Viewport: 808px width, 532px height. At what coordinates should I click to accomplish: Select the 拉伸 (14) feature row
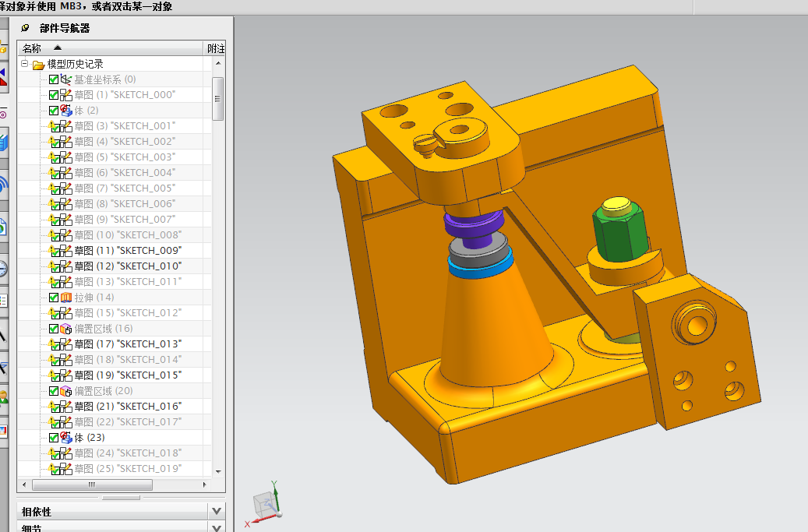pyautogui.click(x=115, y=298)
